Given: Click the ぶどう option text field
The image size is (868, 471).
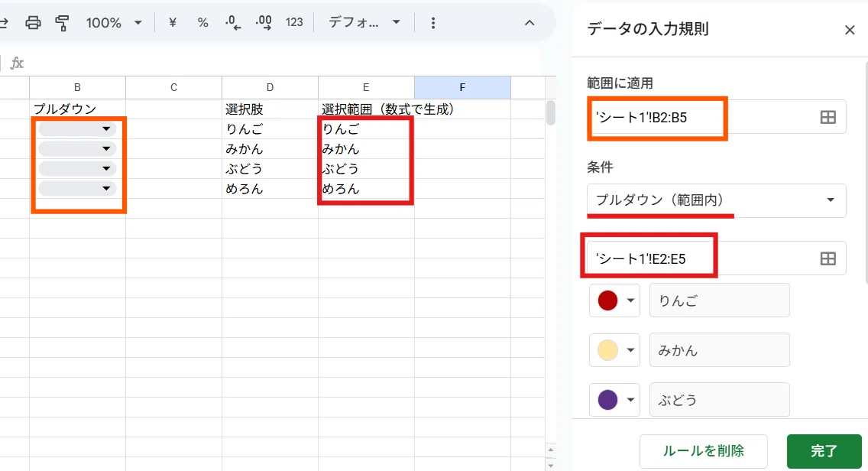Looking at the screenshot, I should (x=720, y=400).
